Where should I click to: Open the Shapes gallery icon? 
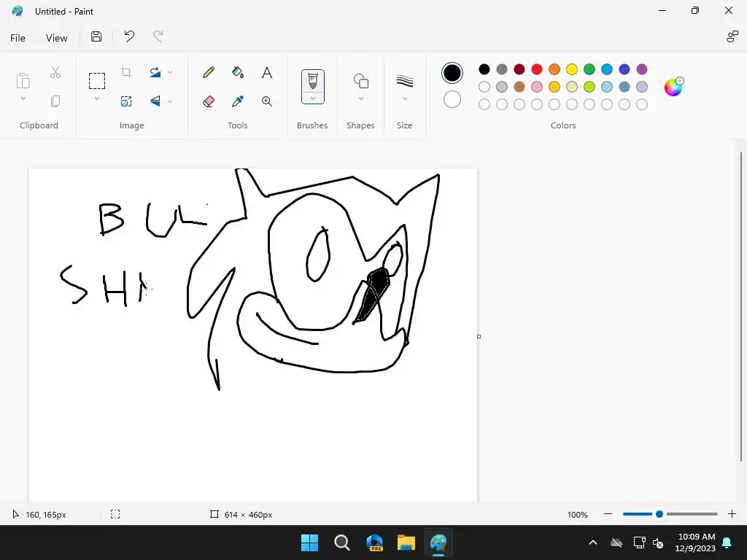tap(360, 81)
